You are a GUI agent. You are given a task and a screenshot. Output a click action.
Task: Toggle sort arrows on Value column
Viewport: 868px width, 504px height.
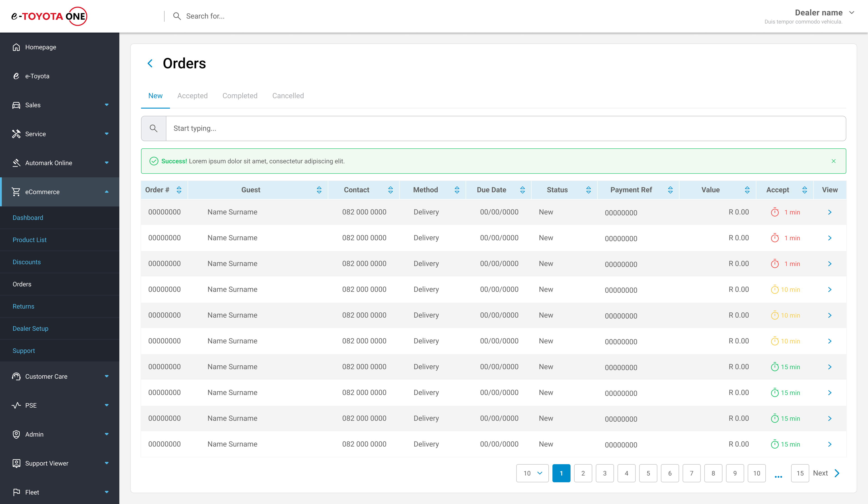[x=747, y=190]
